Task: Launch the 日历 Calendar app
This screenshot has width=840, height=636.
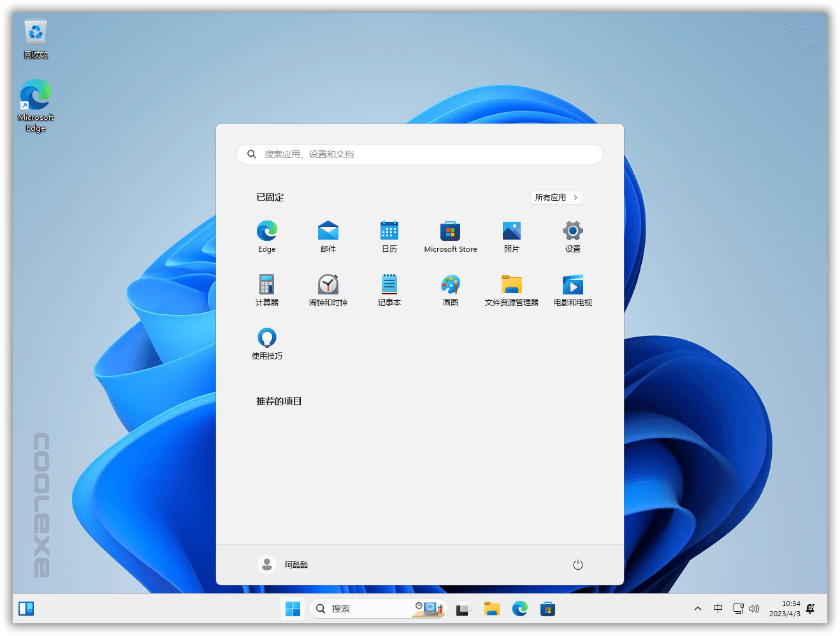Action: [x=389, y=236]
